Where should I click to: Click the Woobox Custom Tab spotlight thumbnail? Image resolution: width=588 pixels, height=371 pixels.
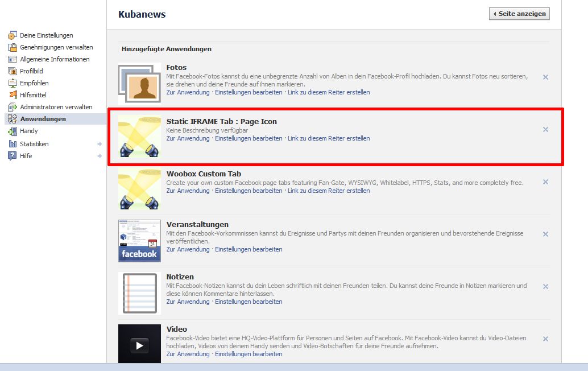coord(139,189)
